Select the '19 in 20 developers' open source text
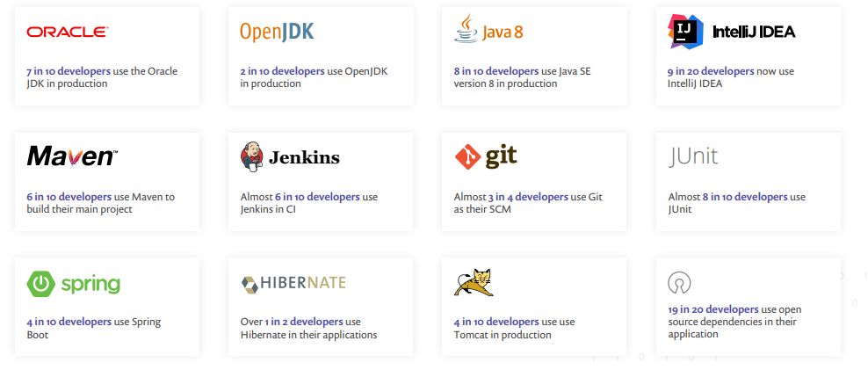Viewport: 868px width, 370px height. click(713, 309)
